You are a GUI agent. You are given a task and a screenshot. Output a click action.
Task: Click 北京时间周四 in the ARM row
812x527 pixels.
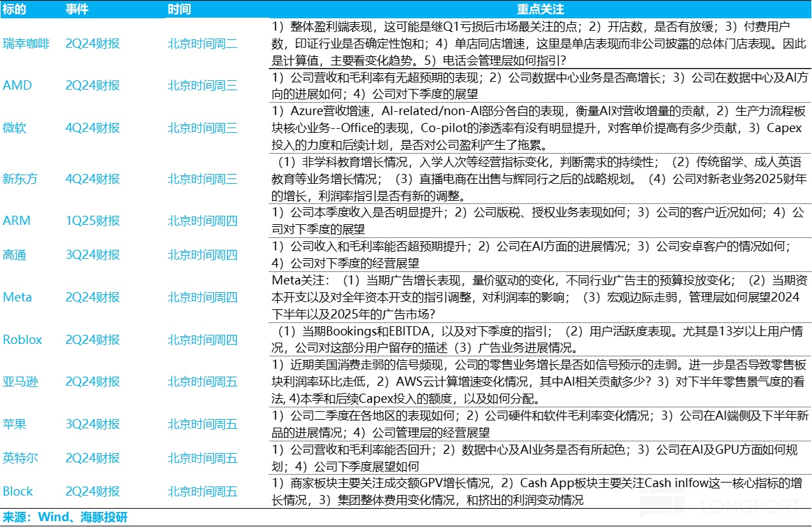[203, 220]
